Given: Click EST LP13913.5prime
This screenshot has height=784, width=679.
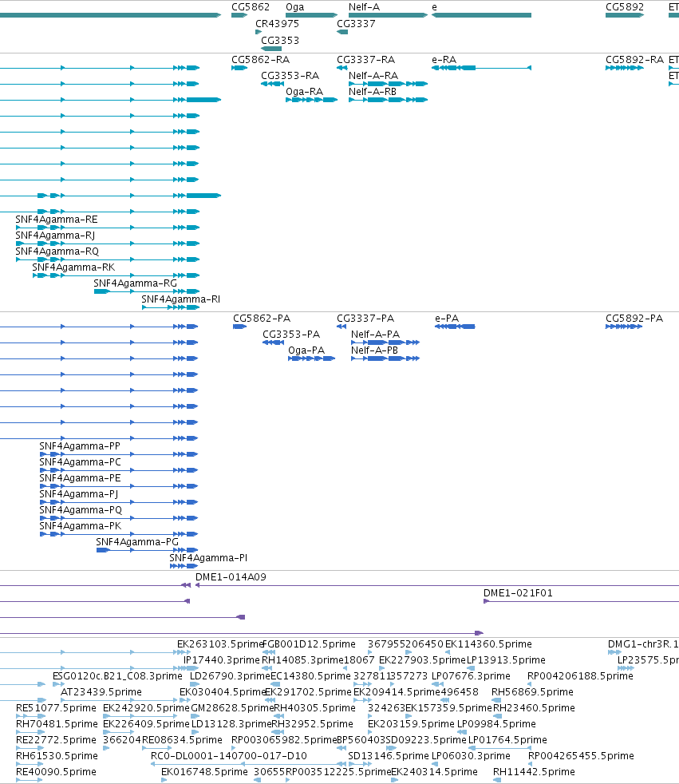Looking at the screenshot, I should coord(506,660).
